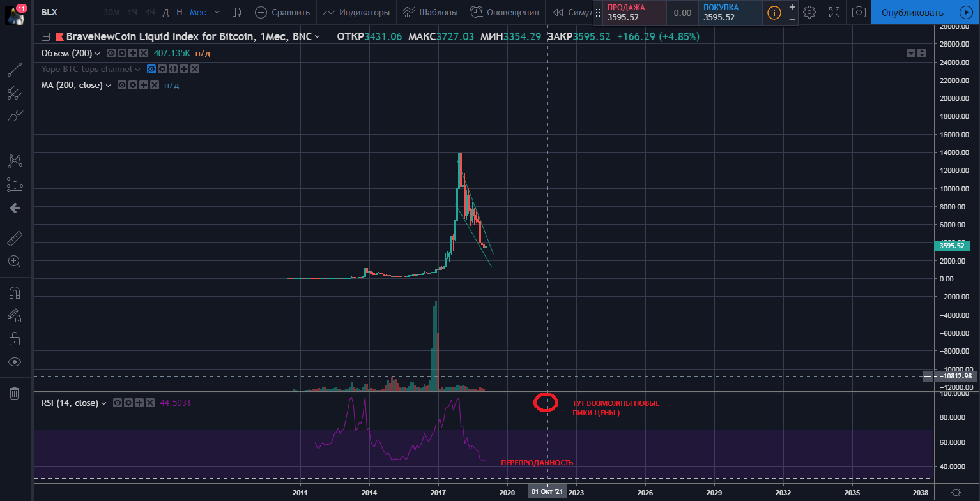This screenshot has width=980, height=501.
Task: Expand the timeframe dropdown arrow
Action: 217,12
